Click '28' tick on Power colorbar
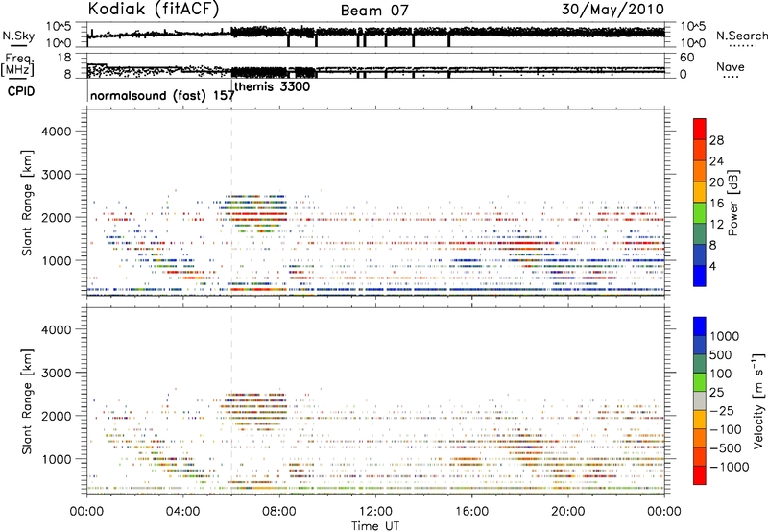 pyautogui.click(x=716, y=140)
